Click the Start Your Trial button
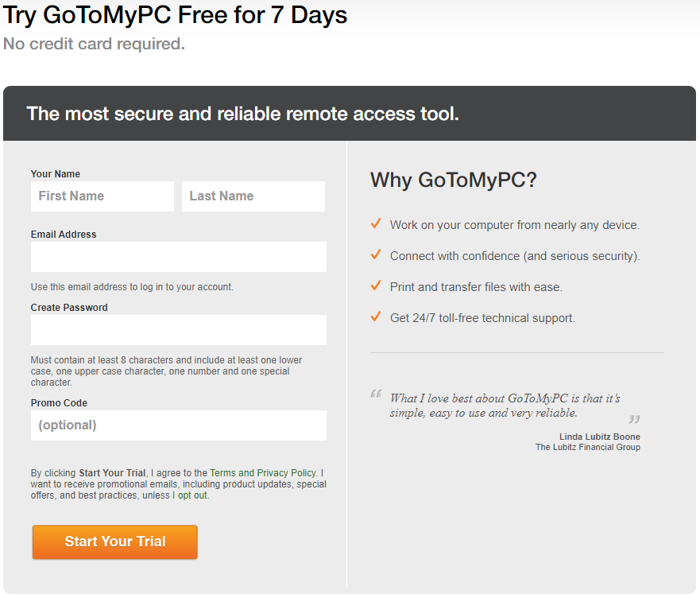The image size is (700, 598). (114, 542)
